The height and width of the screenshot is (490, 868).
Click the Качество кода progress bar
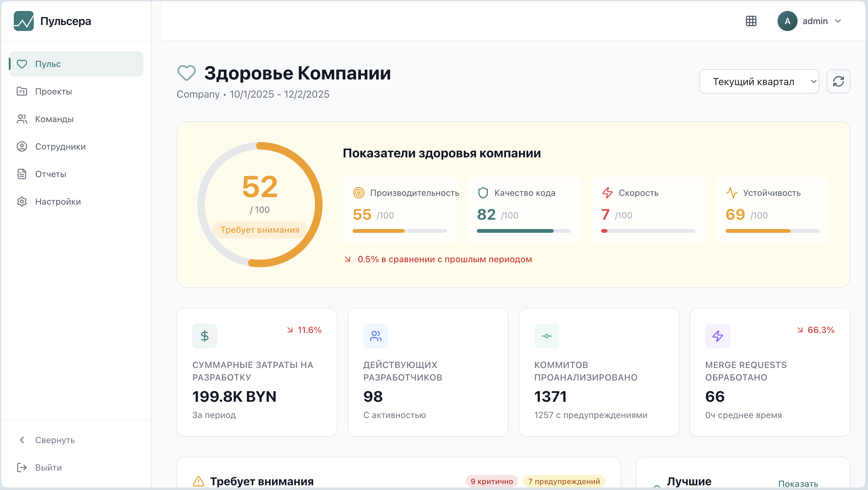click(523, 231)
